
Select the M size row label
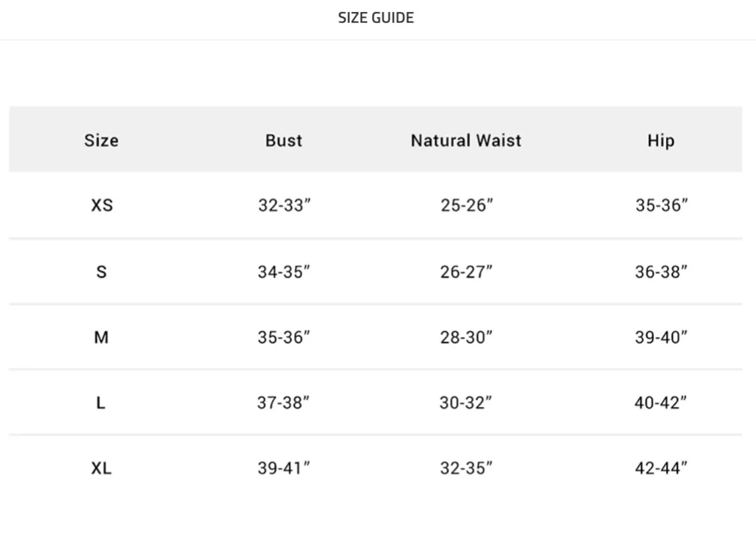[101, 337]
